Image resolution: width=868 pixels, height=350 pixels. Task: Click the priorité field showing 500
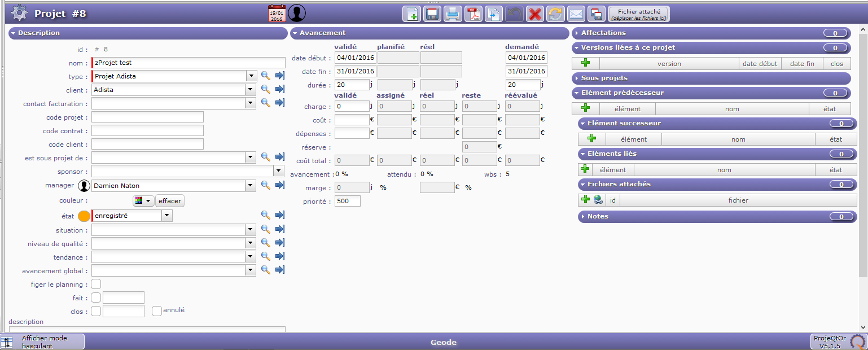coord(347,200)
